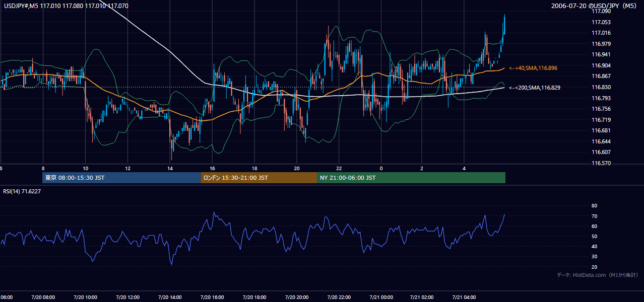Select the Tokyo 08:00-15:30 JST session bar
Screen dimensions: 644x302
121,178
